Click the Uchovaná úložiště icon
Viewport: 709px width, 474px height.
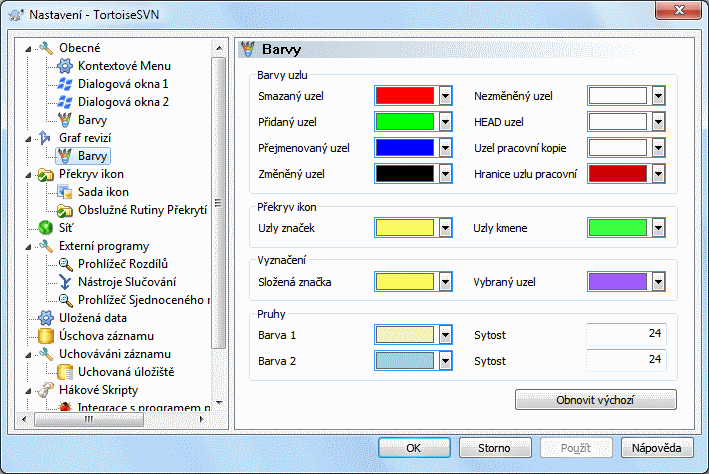click(x=65, y=372)
